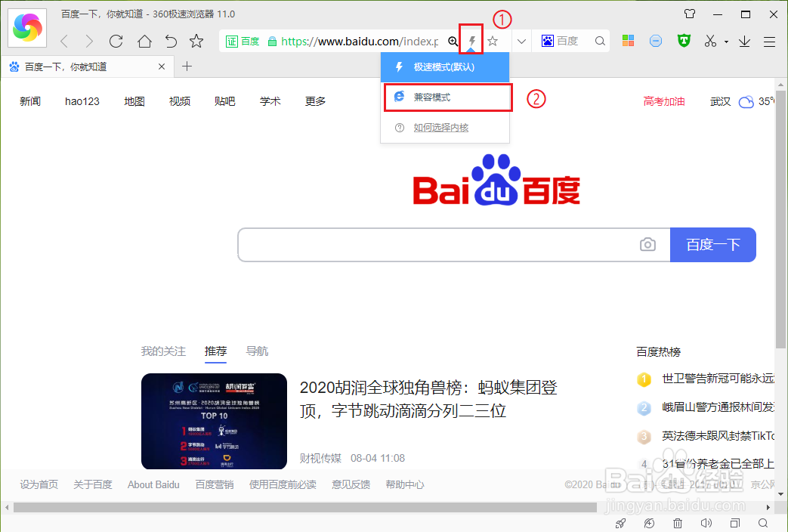The image size is (788, 532).
Task: Open the colorful apps grid extension
Action: coord(628,41)
